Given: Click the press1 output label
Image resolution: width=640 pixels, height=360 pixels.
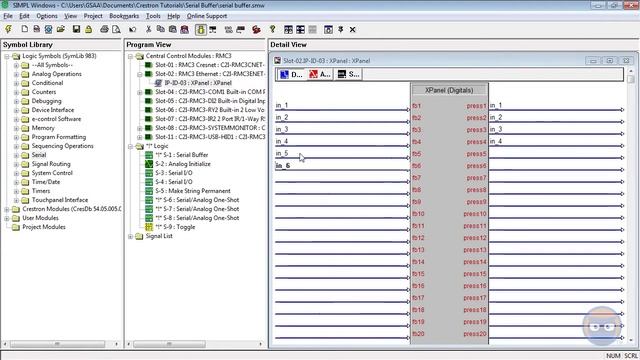Looking at the screenshot, I should [x=476, y=106].
